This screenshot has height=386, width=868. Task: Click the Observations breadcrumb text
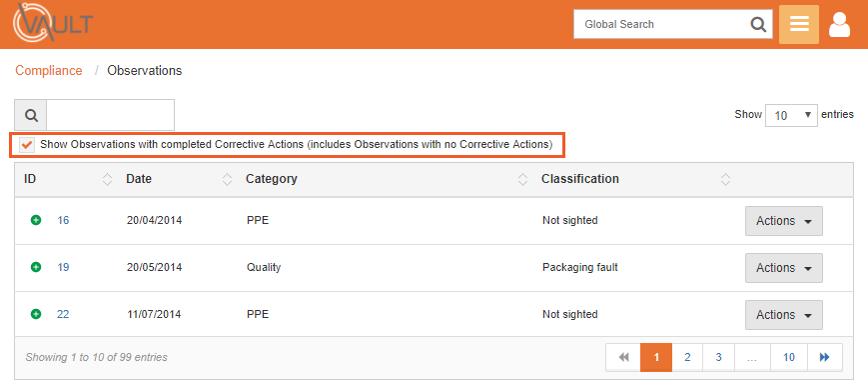[x=145, y=71]
